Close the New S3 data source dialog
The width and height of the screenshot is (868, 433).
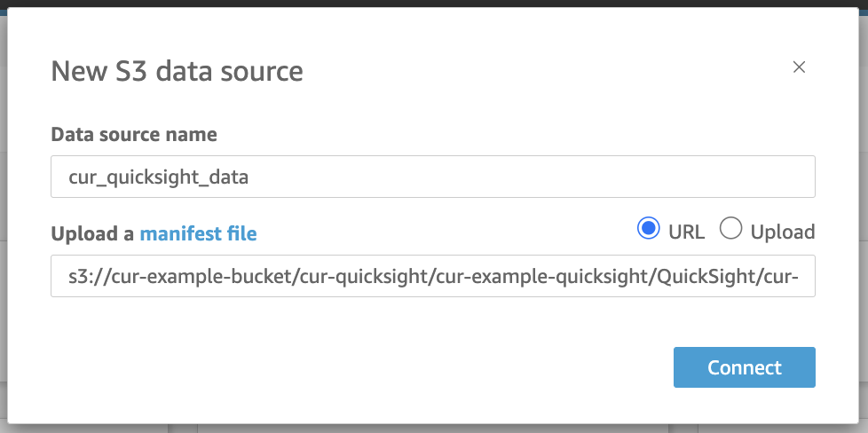[x=799, y=67]
